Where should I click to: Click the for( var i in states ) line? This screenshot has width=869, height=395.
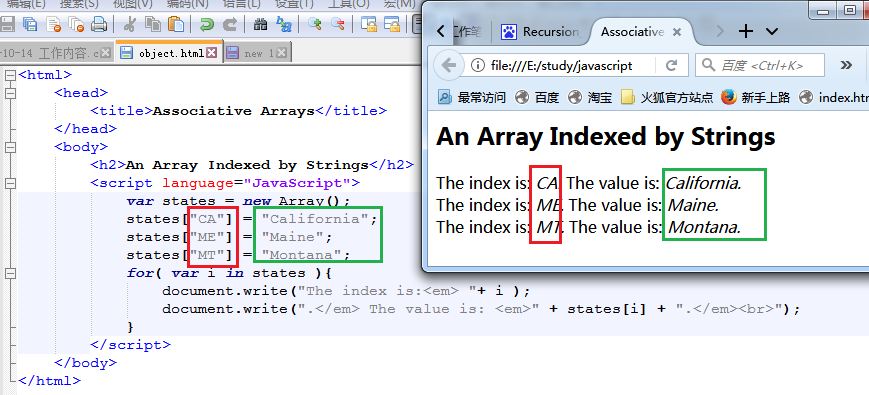click(228, 273)
